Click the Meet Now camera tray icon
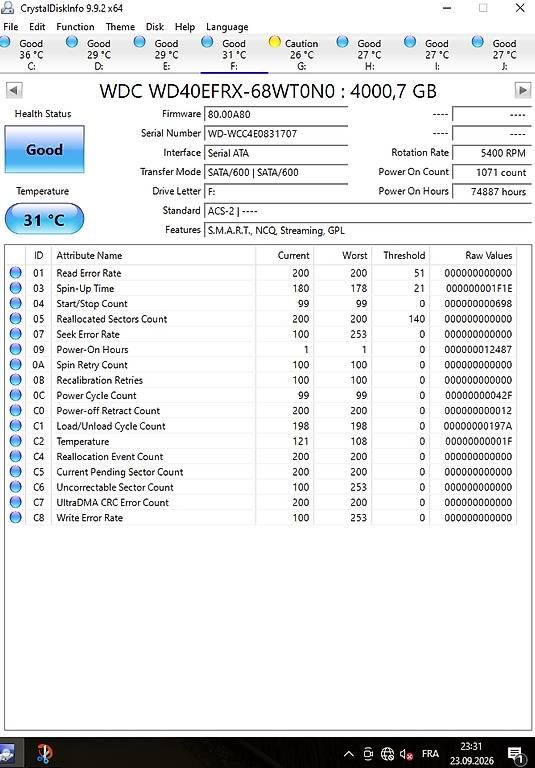Viewport: 535px width, 768px height. click(368, 753)
